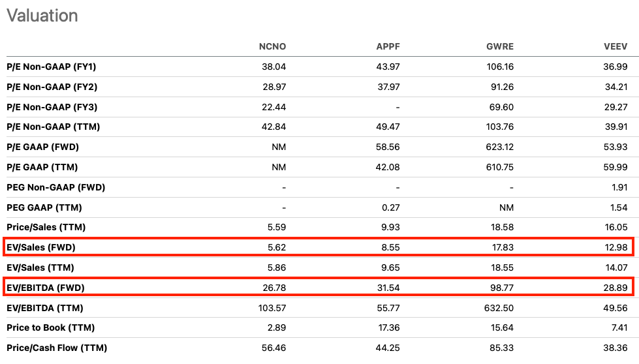Click the P/E Non-GAAP (FY2) row label
The image size is (639, 364).
pyautogui.click(x=52, y=87)
